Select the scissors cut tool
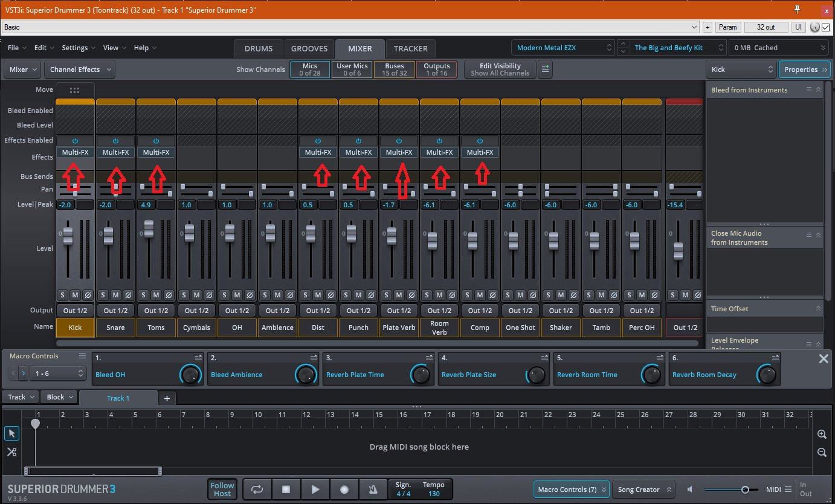Viewport: 835px width, 504px height. click(x=11, y=452)
